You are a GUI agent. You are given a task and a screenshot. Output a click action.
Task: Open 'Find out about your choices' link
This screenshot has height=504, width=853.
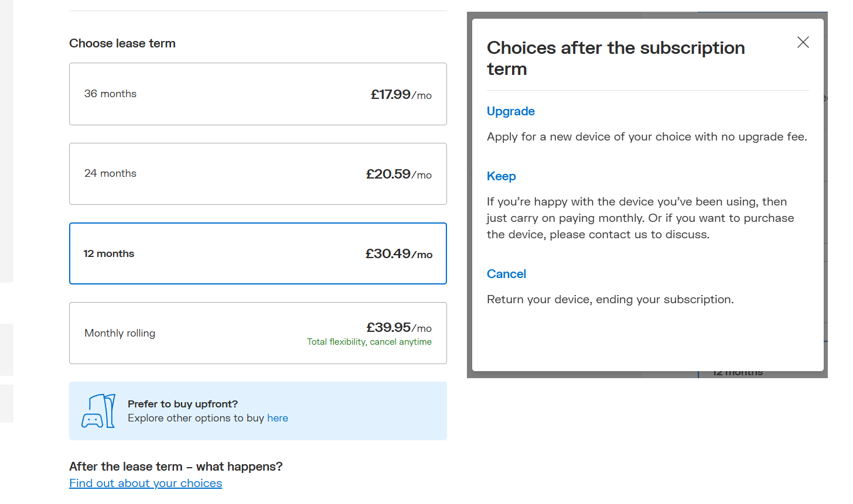145,483
